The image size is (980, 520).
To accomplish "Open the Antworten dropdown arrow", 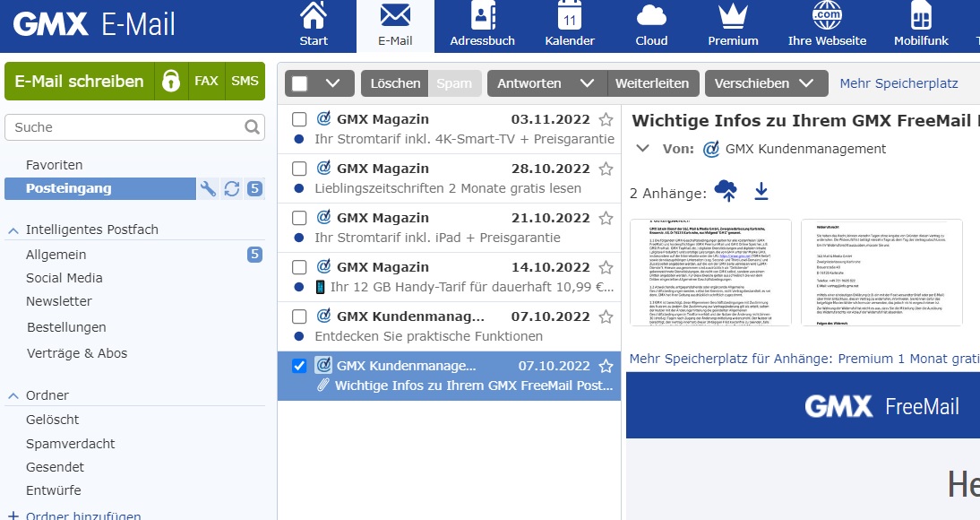I will (587, 83).
